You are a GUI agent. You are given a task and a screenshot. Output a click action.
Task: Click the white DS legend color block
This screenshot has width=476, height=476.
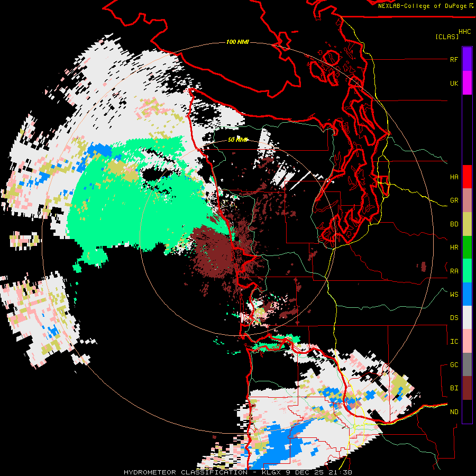coord(467,317)
